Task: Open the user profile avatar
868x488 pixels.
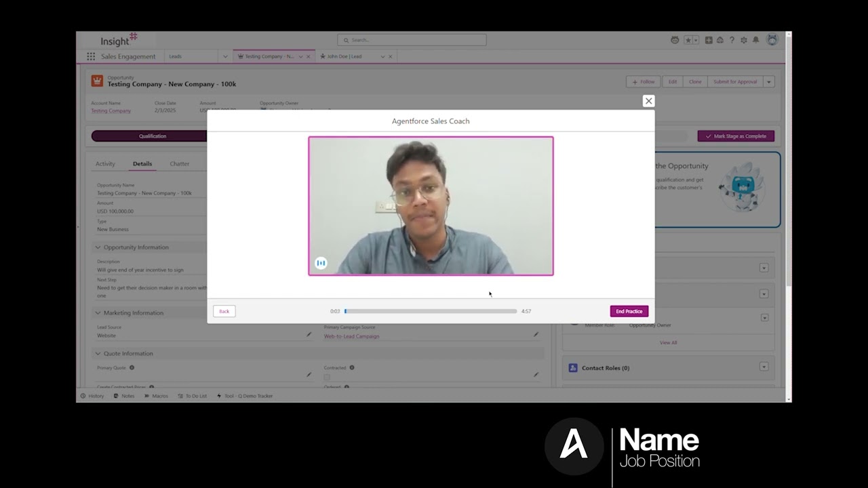Action: [x=772, y=40]
